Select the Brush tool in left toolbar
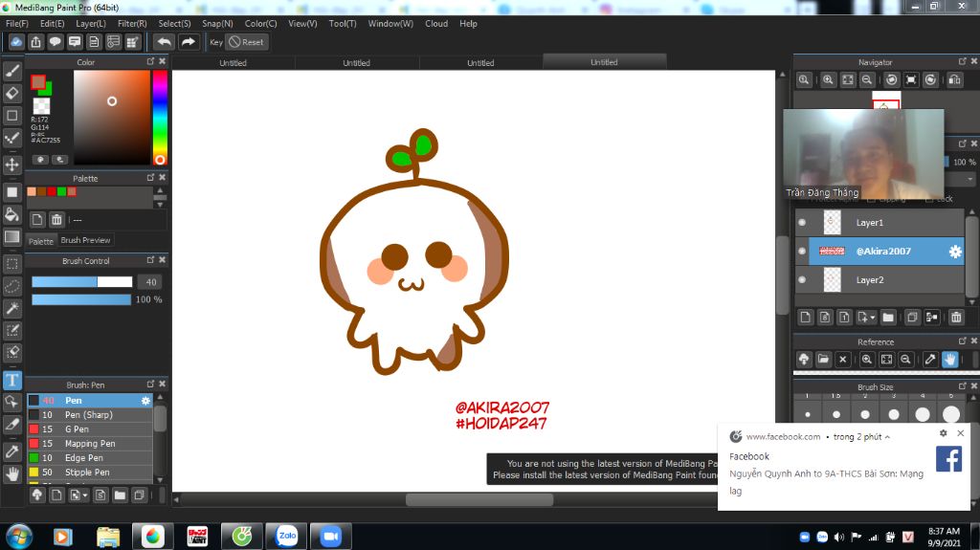Image resolution: width=980 pixels, height=550 pixels. 11,71
